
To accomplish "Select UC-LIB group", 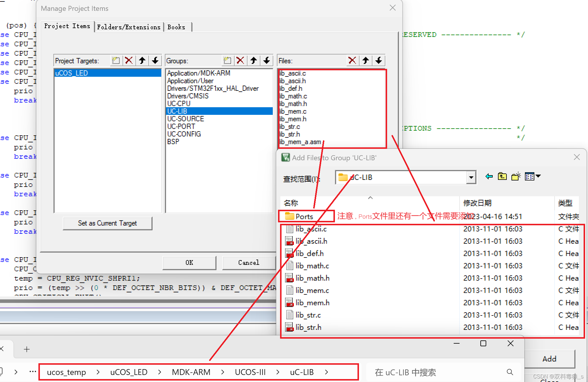I will click(219, 111).
